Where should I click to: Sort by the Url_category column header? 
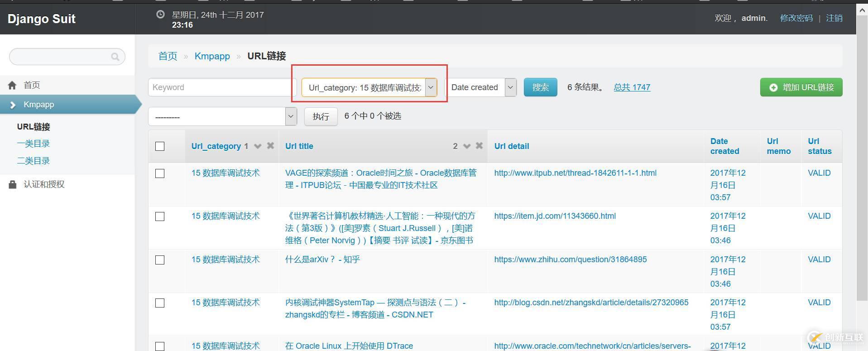pyautogui.click(x=216, y=146)
